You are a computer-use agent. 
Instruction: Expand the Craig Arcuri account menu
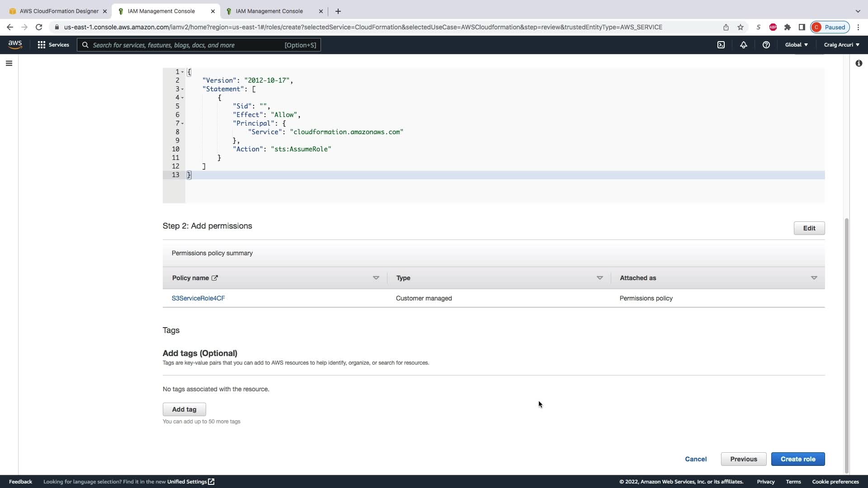(841, 45)
